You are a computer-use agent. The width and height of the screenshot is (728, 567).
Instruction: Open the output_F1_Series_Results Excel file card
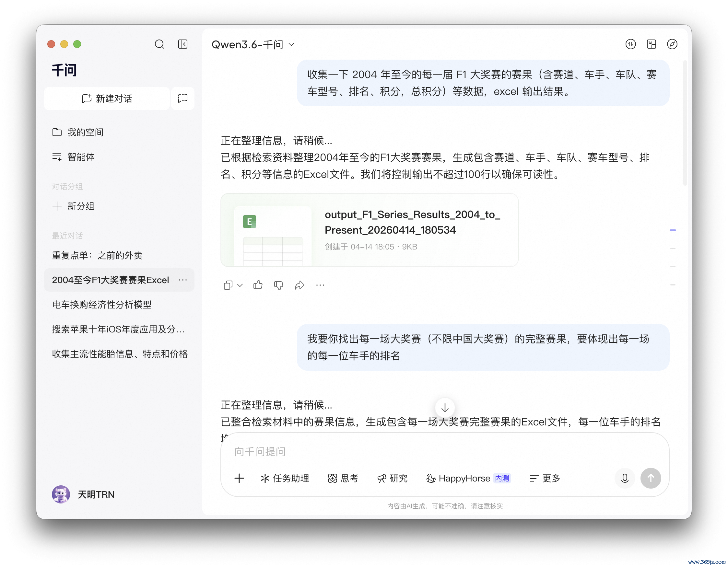(369, 230)
